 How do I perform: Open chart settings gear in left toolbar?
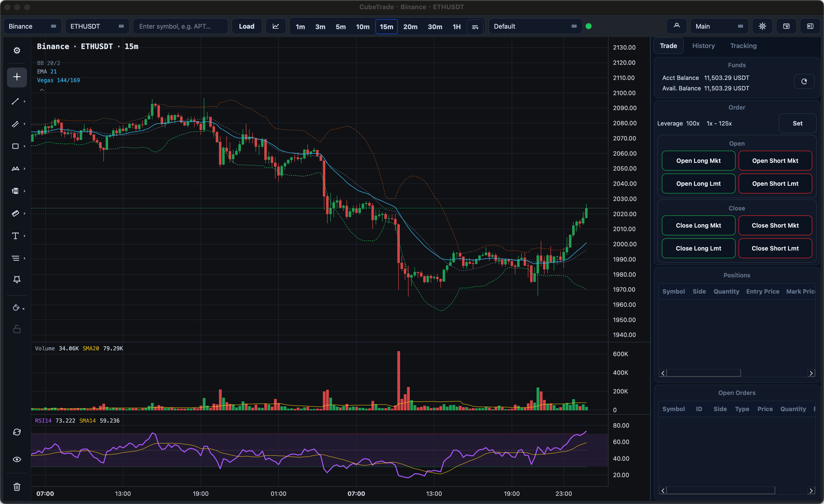(x=17, y=51)
